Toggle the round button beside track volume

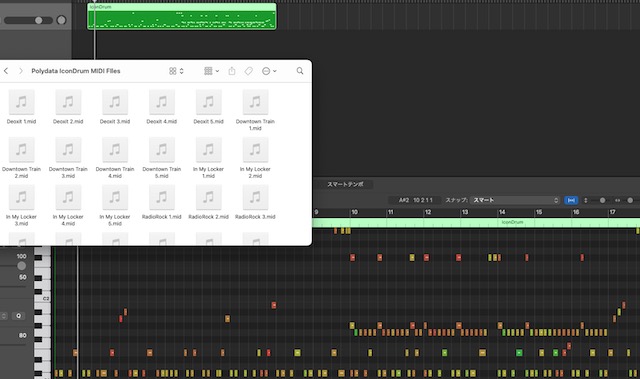pyautogui.click(x=61, y=20)
